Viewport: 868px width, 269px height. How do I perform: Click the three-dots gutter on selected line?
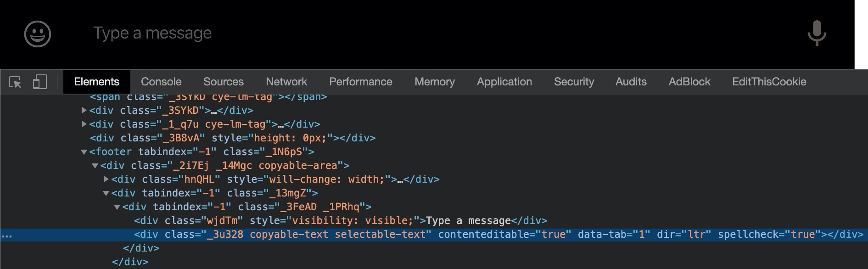click(x=7, y=235)
